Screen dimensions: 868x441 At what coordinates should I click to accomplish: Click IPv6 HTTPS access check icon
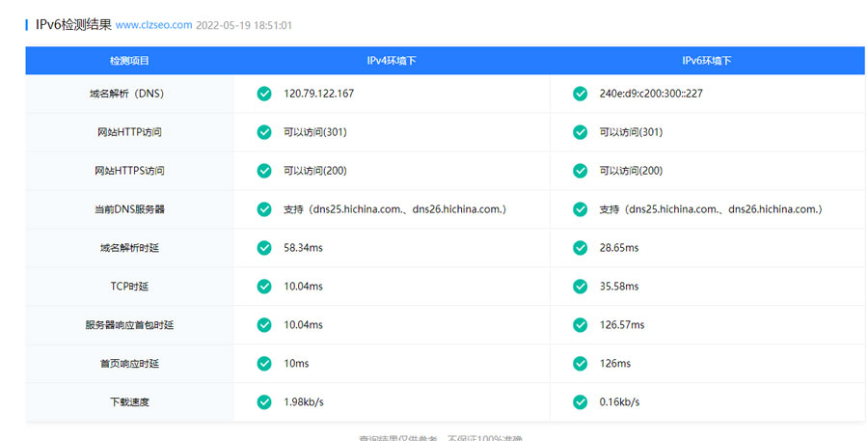point(581,171)
